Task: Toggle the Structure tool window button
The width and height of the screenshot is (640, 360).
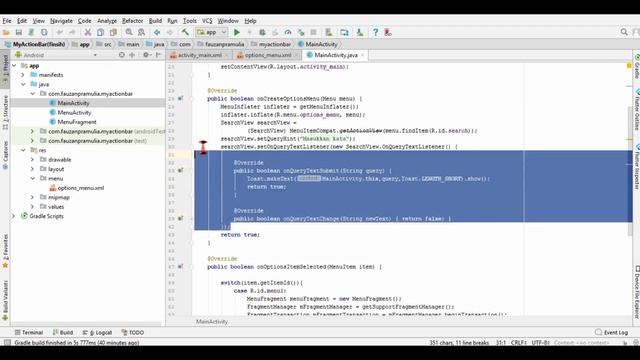Action: pyautogui.click(x=5, y=112)
